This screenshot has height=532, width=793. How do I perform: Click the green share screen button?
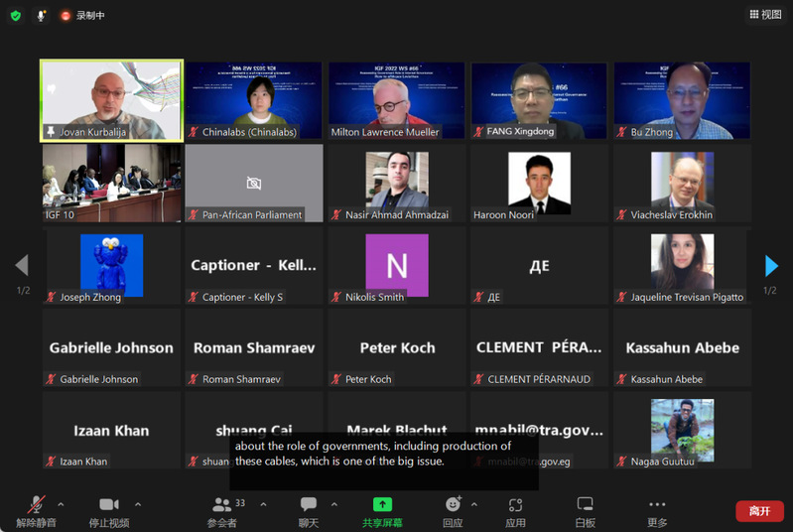click(382, 509)
